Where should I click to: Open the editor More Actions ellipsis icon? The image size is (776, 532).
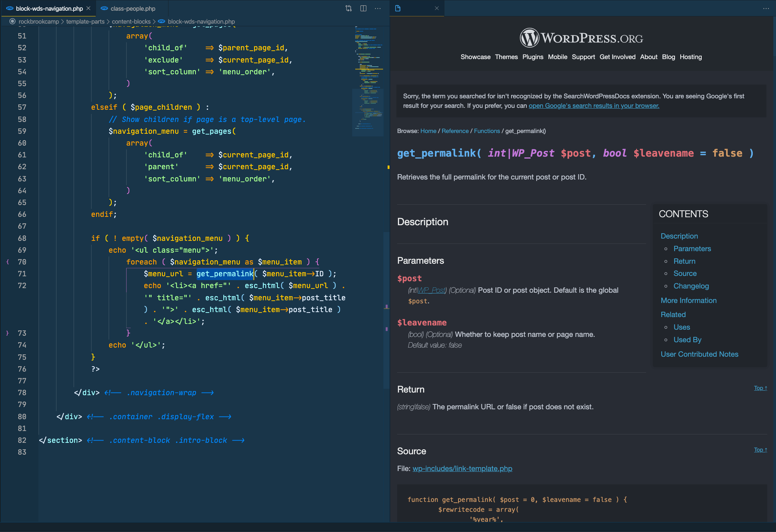(378, 8)
